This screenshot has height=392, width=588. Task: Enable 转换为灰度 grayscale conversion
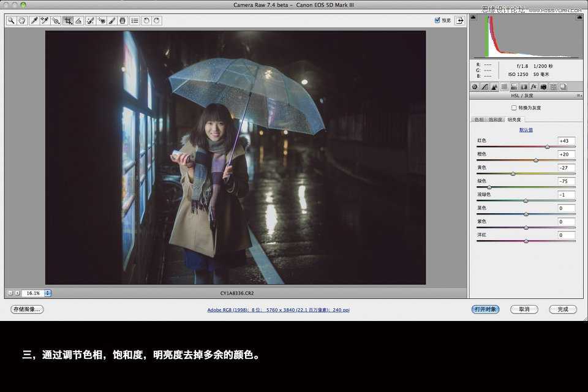[514, 108]
